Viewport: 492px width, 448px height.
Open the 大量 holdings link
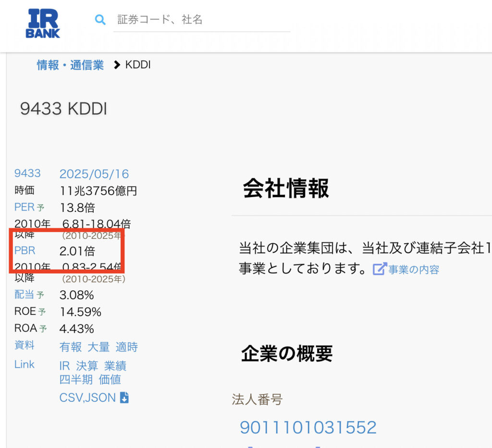99,347
